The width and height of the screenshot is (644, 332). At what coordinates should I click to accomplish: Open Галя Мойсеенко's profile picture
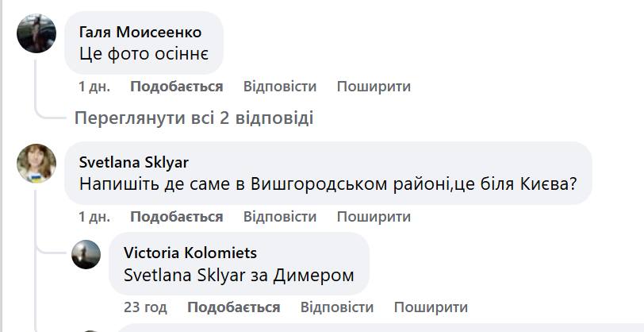click(x=36, y=33)
